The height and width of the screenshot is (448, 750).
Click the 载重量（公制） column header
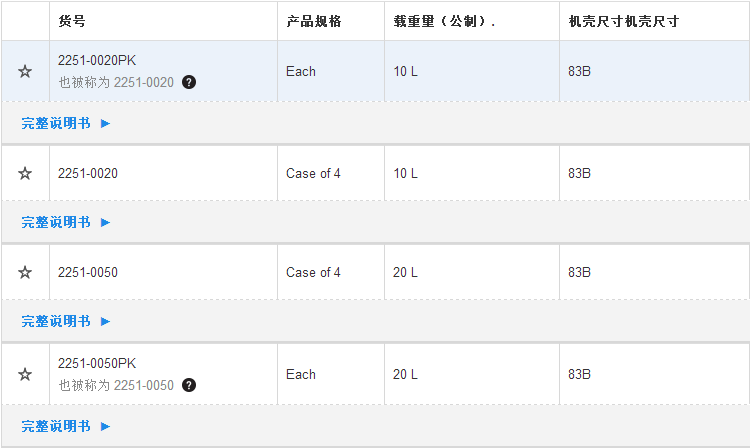pyautogui.click(x=444, y=21)
